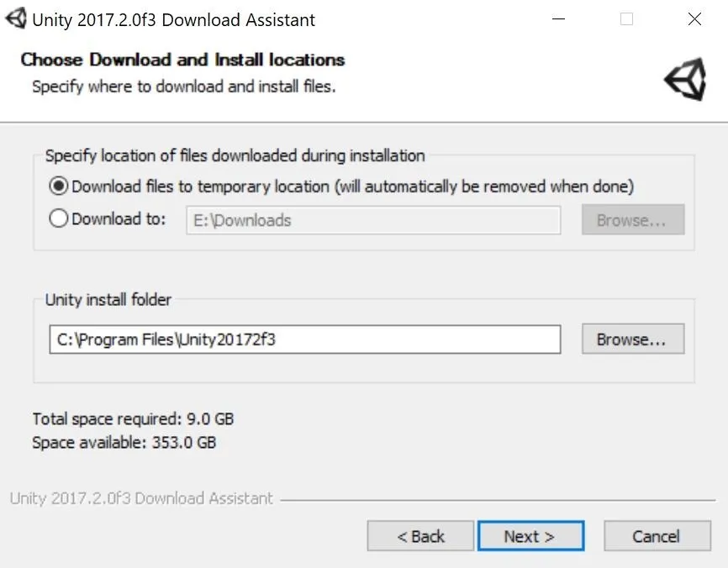The width and height of the screenshot is (728, 568).
Task: Click the disabled Browse button for downloads
Action: point(633,220)
